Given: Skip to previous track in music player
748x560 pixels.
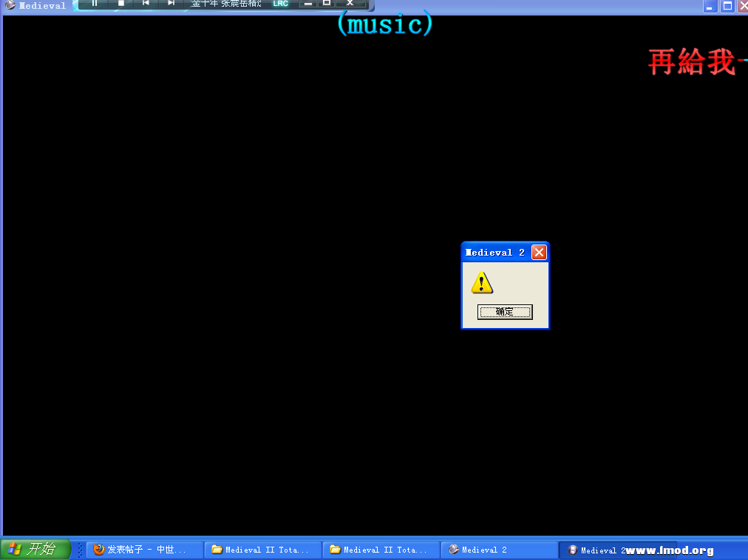Looking at the screenshot, I should tap(146, 3).
